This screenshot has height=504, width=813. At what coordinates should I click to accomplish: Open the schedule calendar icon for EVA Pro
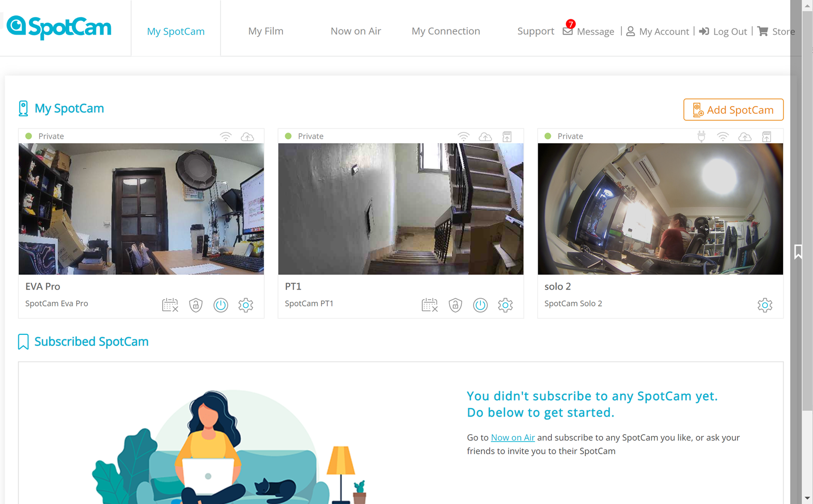(x=170, y=305)
